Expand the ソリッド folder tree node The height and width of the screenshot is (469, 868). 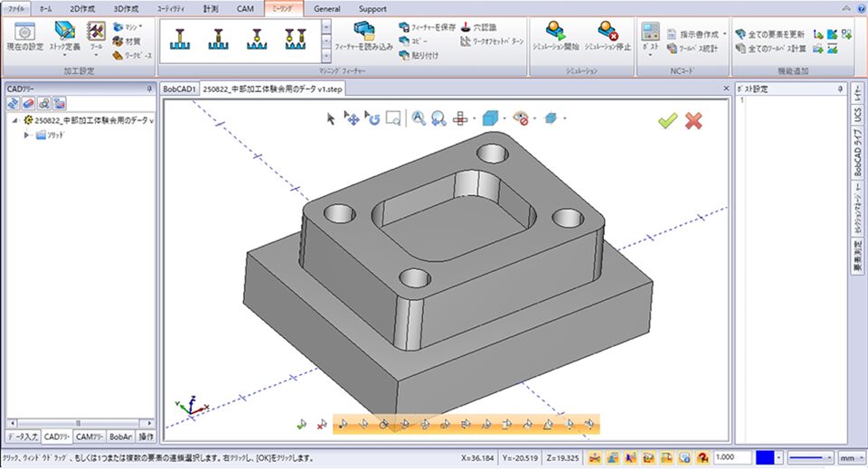tap(27, 135)
